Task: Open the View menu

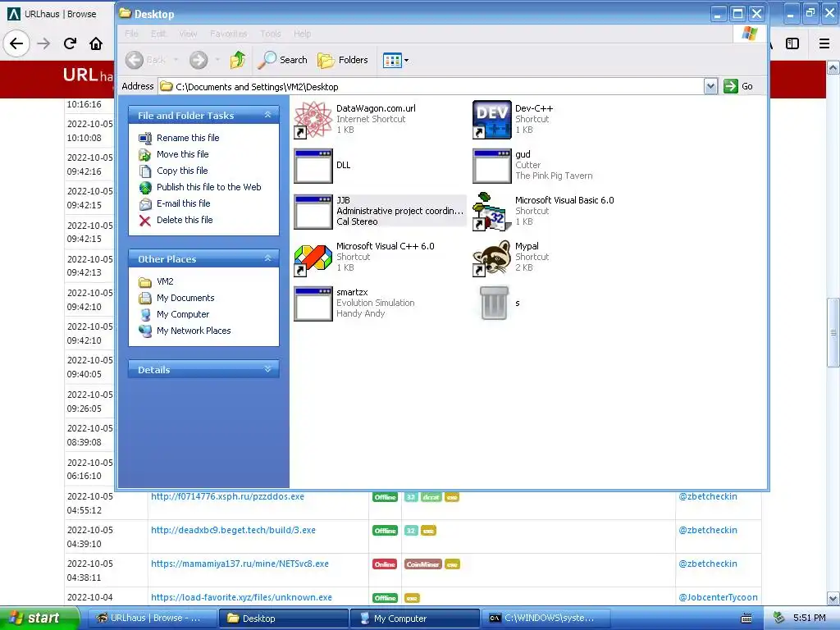Action: point(188,34)
